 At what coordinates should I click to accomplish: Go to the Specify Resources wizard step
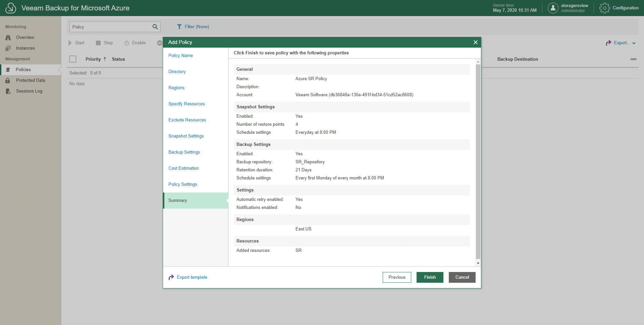186,104
